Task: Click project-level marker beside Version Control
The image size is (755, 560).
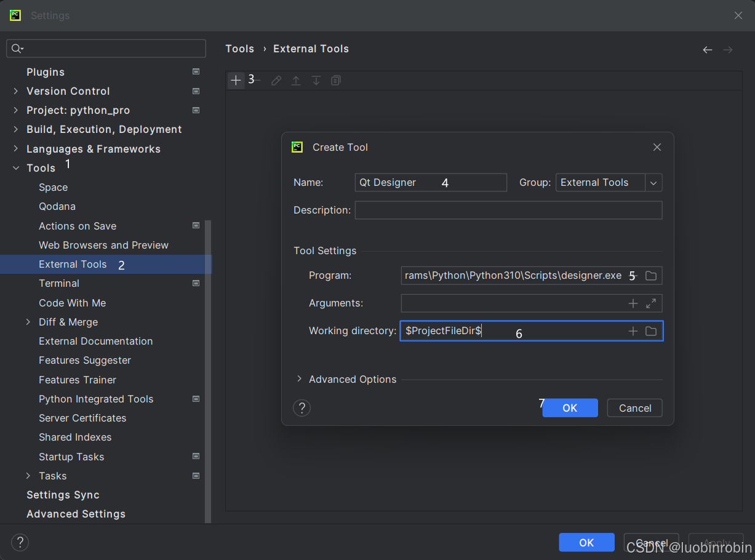Action: tap(196, 91)
